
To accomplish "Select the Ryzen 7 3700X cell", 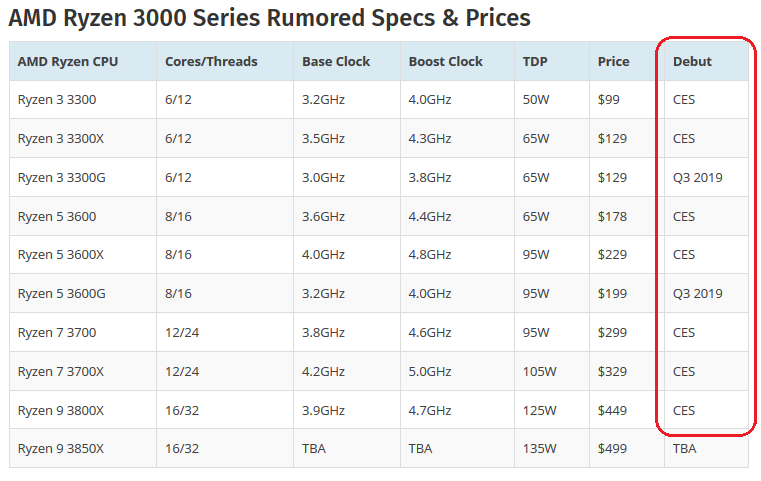I will (x=61, y=371).
